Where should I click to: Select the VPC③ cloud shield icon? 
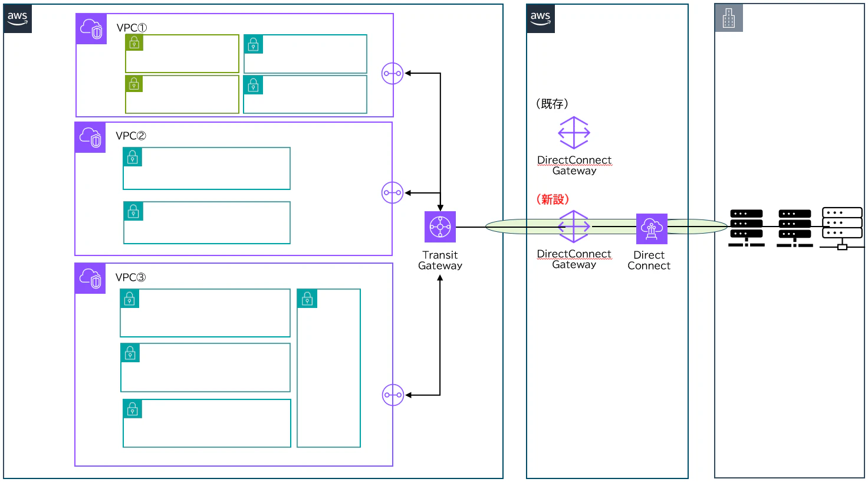(90, 278)
